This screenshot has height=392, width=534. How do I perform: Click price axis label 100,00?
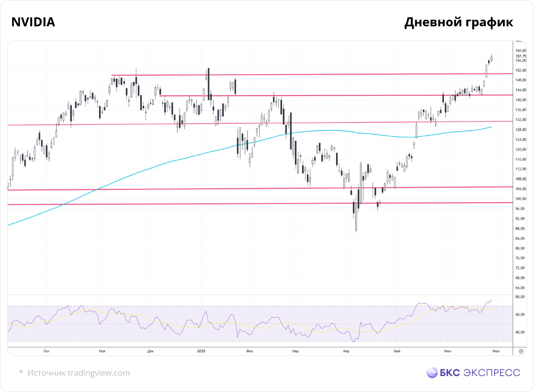coord(521,199)
